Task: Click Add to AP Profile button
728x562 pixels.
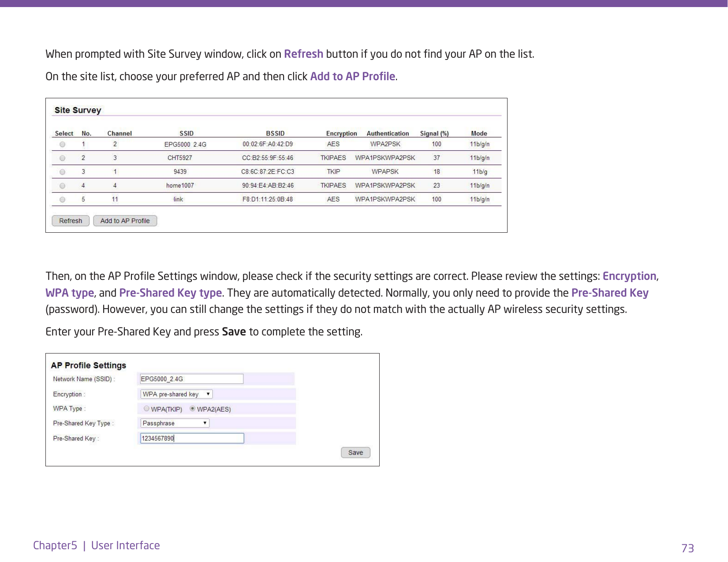Action: tap(125, 221)
